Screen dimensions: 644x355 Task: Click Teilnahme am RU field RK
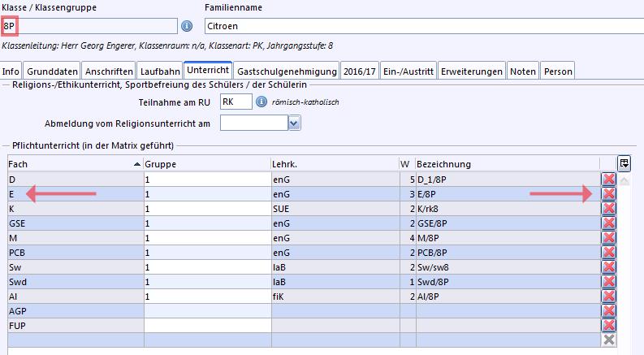pyautogui.click(x=236, y=102)
